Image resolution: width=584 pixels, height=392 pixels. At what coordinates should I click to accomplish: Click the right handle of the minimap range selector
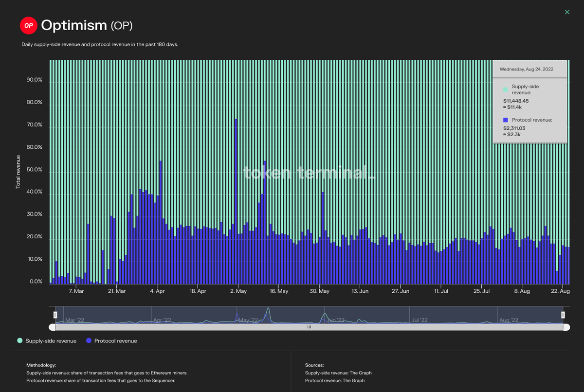tap(563, 315)
